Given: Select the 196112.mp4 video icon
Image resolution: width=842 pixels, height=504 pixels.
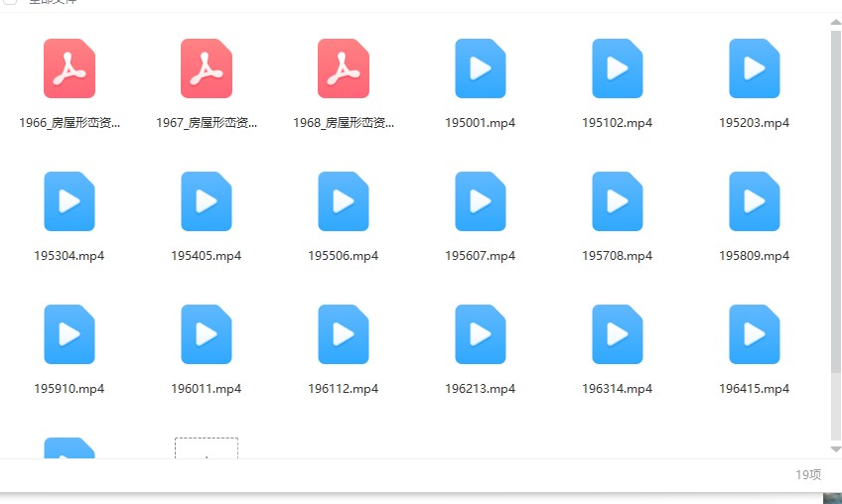Looking at the screenshot, I should 344,334.
